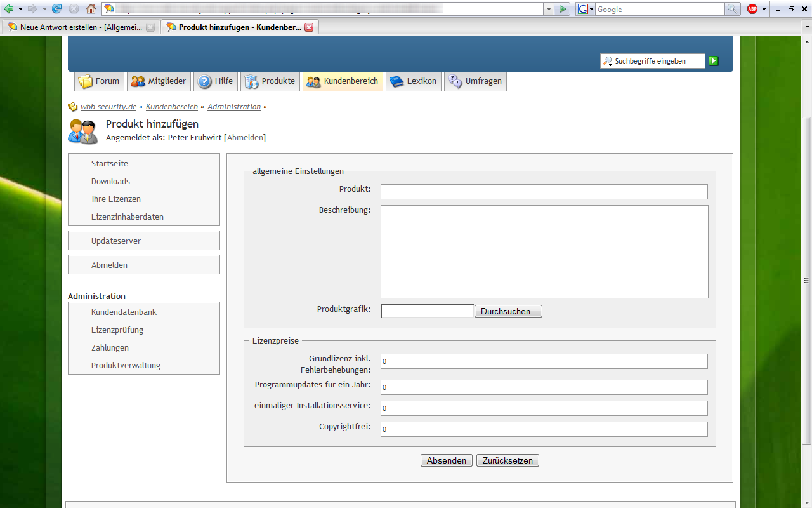Click the green search go icon
Screen dimensions: 812x508
[714, 61]
